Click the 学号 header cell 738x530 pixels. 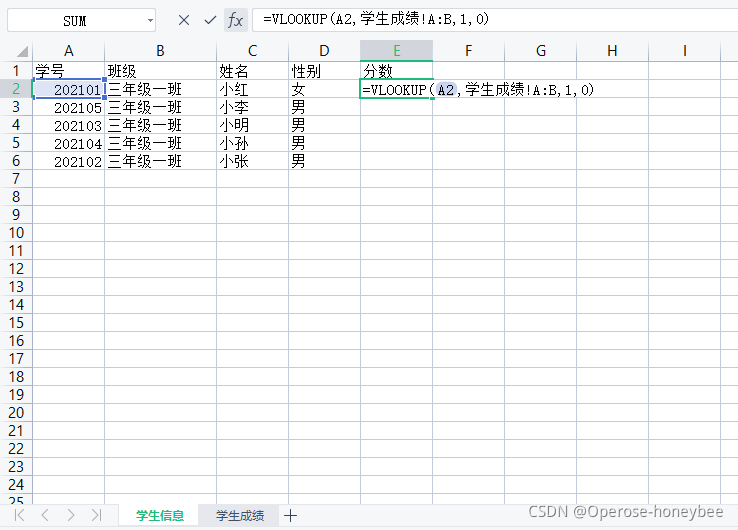pos(69,71)
